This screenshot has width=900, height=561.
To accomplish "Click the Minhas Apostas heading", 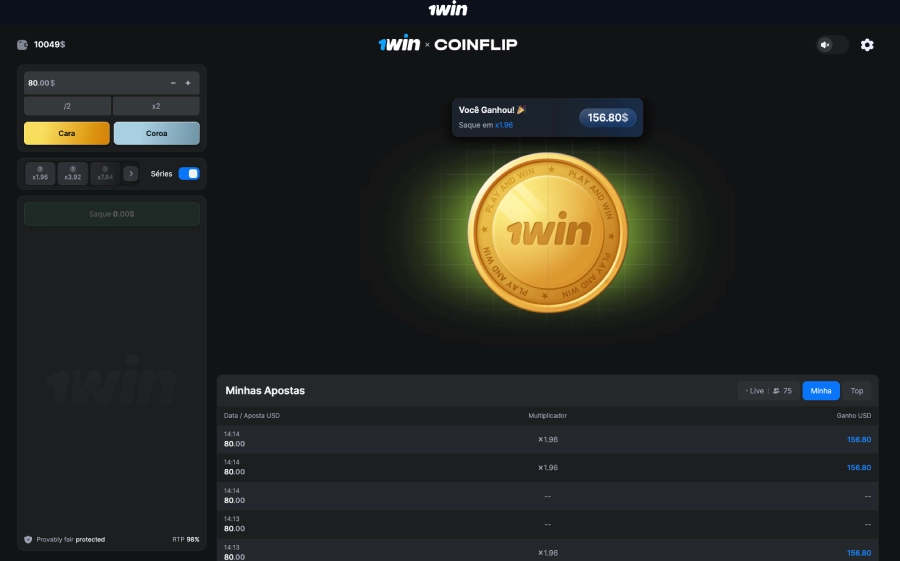I will click(x=265, y=390).
